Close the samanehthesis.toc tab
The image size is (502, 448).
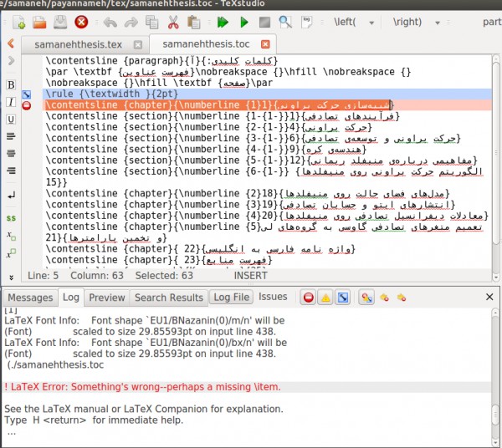pyautogui.click(x=265, y=43)
